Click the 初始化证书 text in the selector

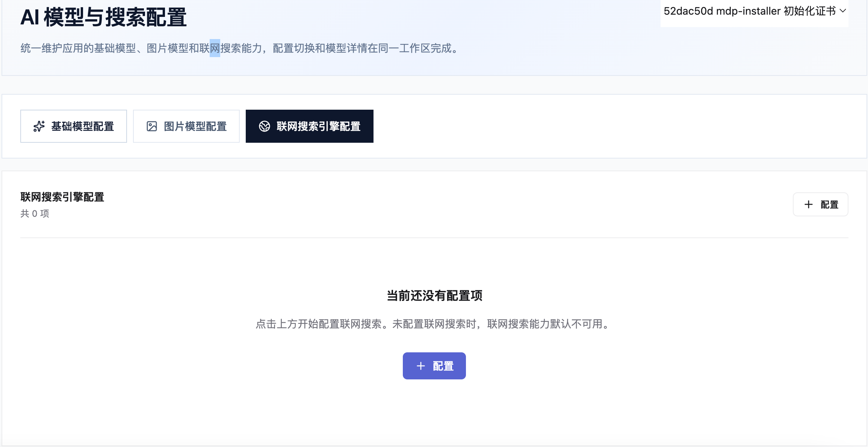(x=810, y=11)
